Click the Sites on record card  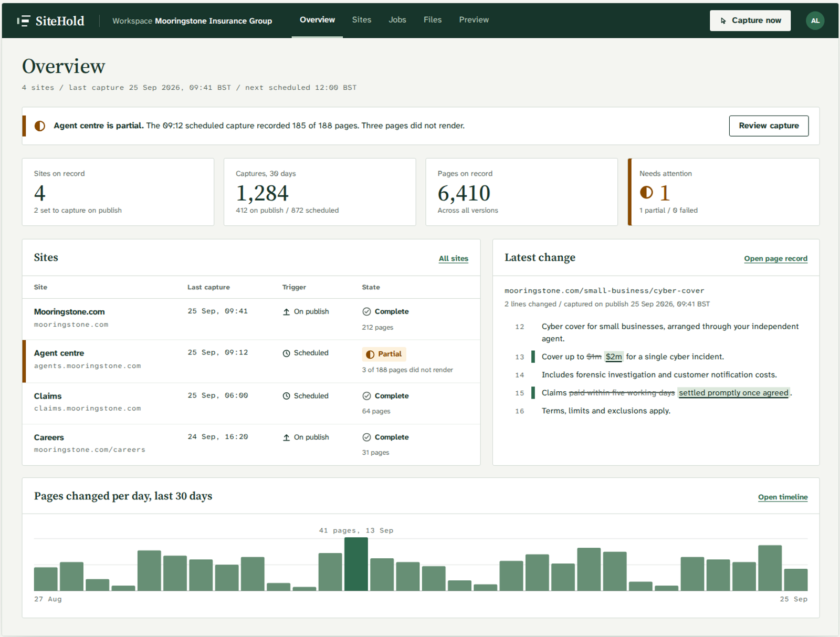[118, 192]
